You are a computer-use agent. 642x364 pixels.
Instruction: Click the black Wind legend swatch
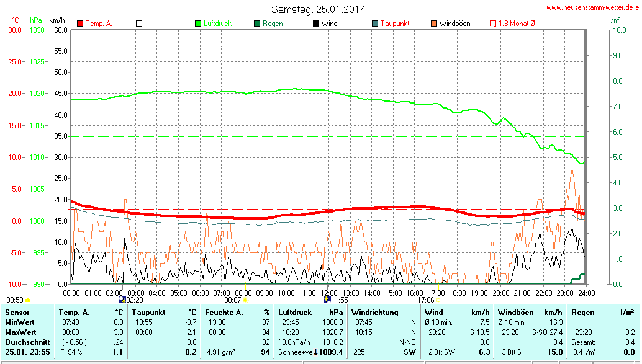point(316,24)
